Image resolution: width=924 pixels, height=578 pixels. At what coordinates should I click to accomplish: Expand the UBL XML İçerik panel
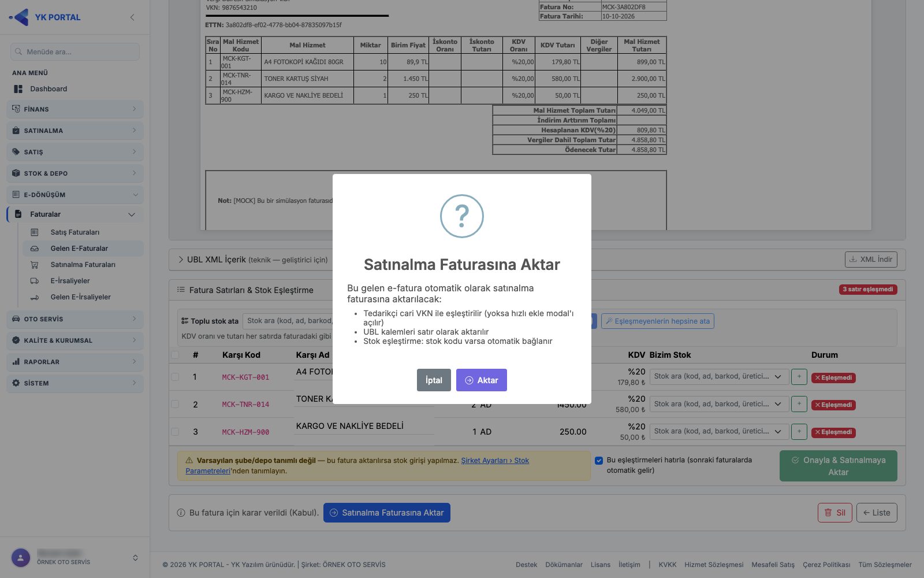point(252,260)
